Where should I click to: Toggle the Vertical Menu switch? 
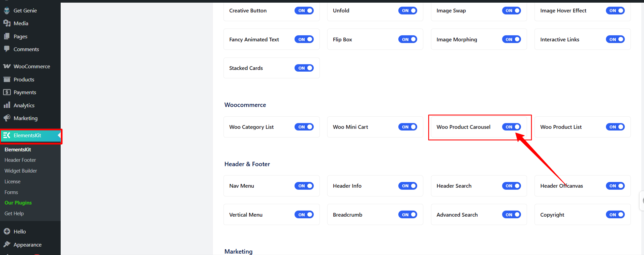click(304, 215)
